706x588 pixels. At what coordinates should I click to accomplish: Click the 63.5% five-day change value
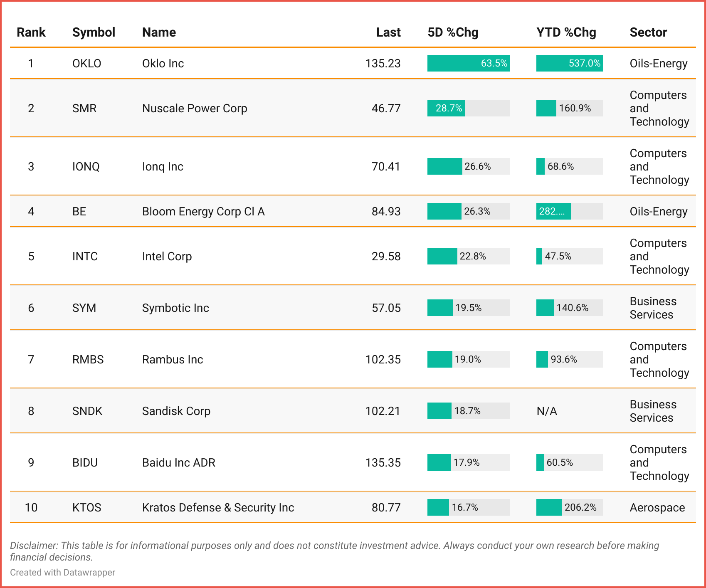tap(494, 63)
